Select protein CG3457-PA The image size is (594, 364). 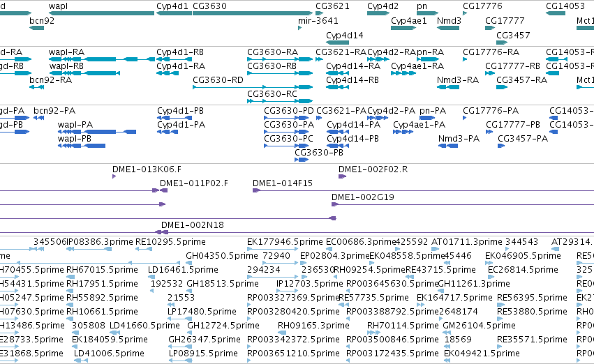(523, 139)
